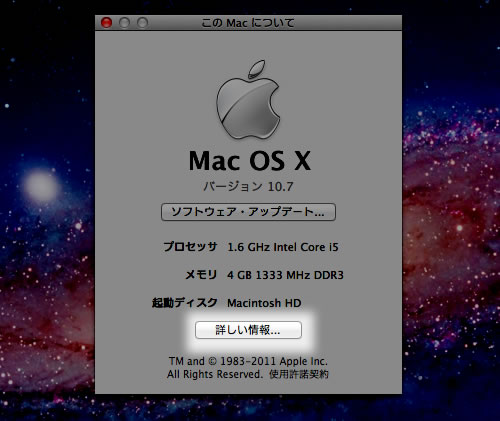This screenshot has height=421, width=500.
Task: Click the Mac OS X heading
Action: click(250, 161)
